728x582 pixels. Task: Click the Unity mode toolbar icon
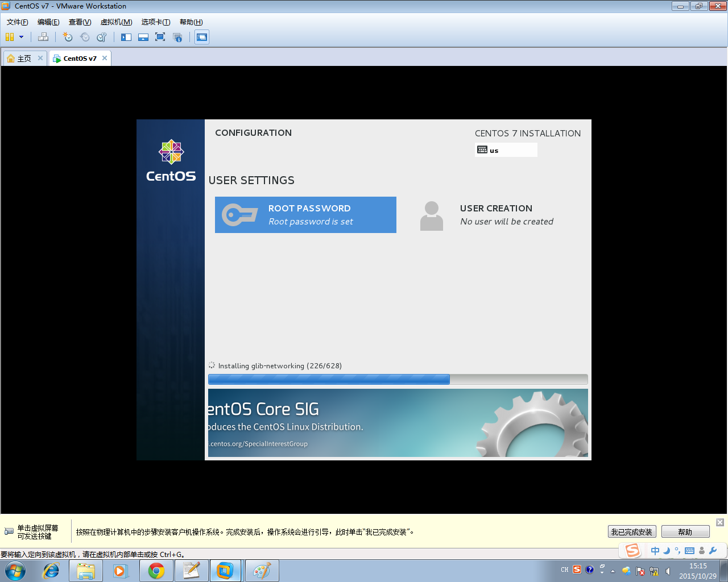[177, 37]
